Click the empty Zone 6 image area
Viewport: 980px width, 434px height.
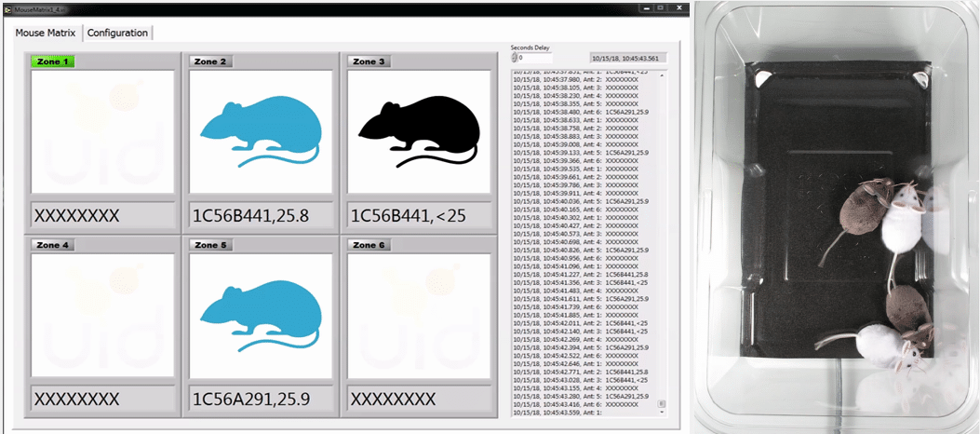tap(419, 314)
